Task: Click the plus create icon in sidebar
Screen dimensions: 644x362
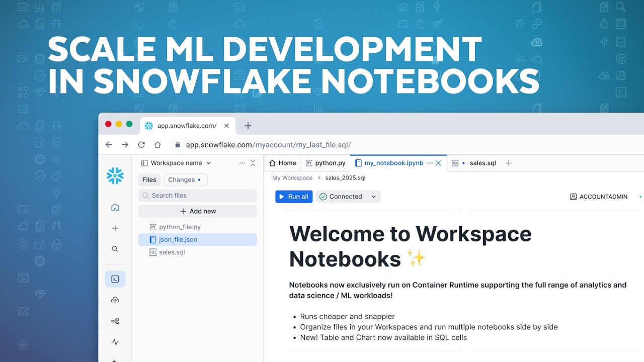Action: coord(115,228)
